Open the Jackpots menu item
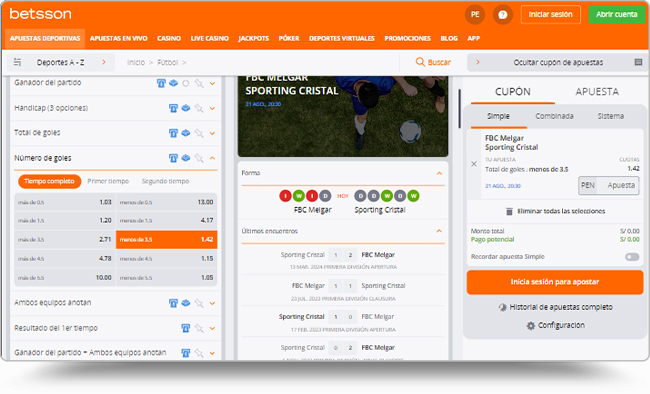This screenshot has height=394, width=650. click(x=253, y=38)
